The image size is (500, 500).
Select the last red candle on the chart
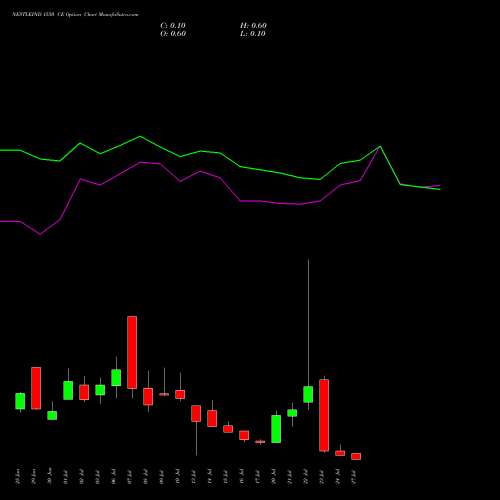[356, 456]
